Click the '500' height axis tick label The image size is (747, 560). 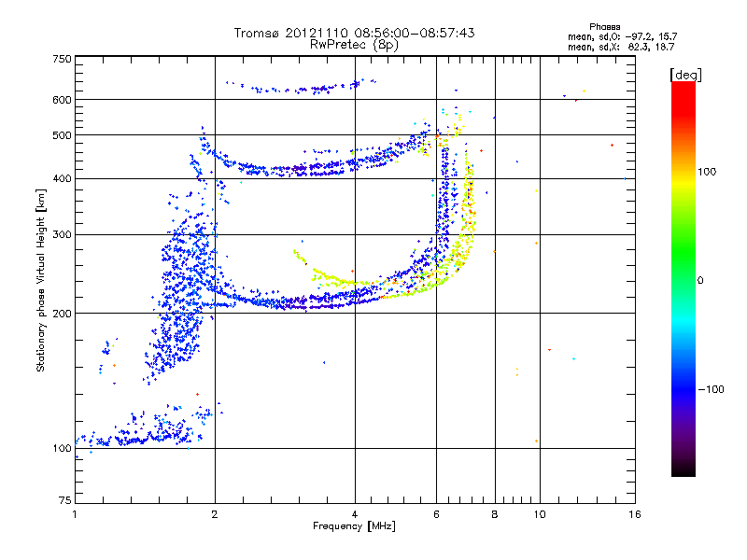coord(62,135)
